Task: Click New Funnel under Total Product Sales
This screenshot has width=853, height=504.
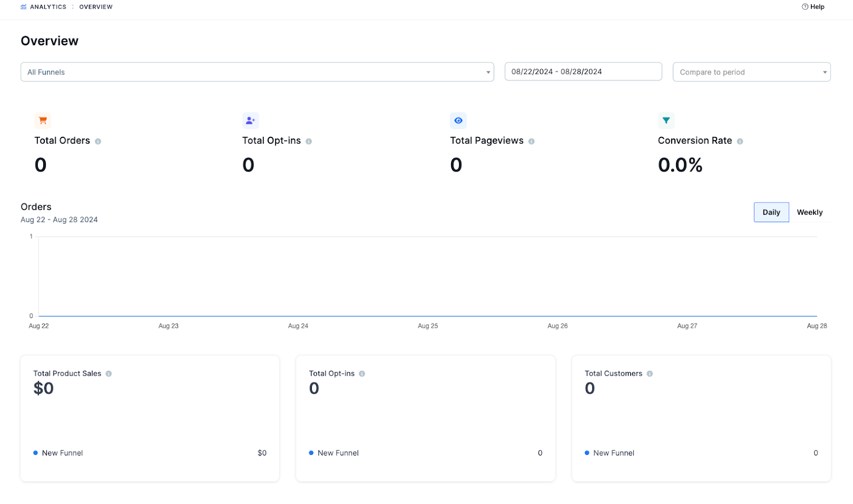Action: pyautogui.click(x=63, y=453)
